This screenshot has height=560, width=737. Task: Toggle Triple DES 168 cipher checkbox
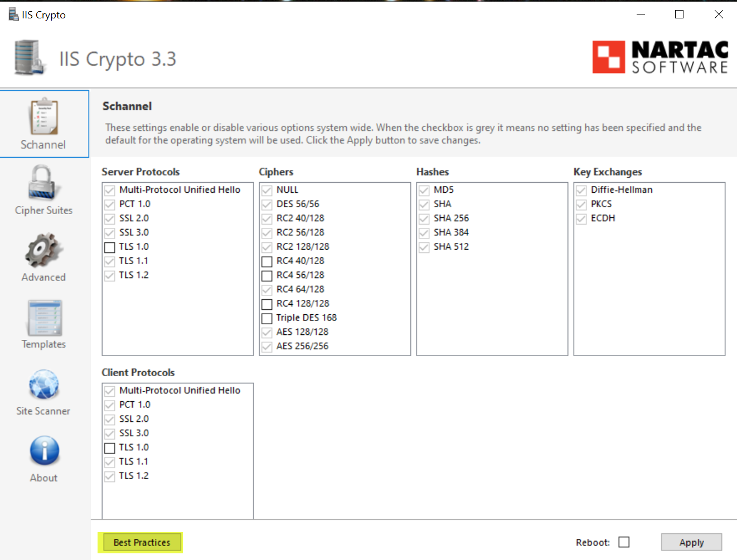coord(267,318)
